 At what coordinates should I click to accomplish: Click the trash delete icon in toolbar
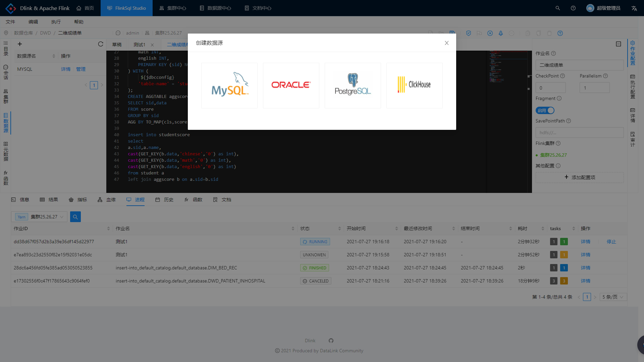click(549, 33)
